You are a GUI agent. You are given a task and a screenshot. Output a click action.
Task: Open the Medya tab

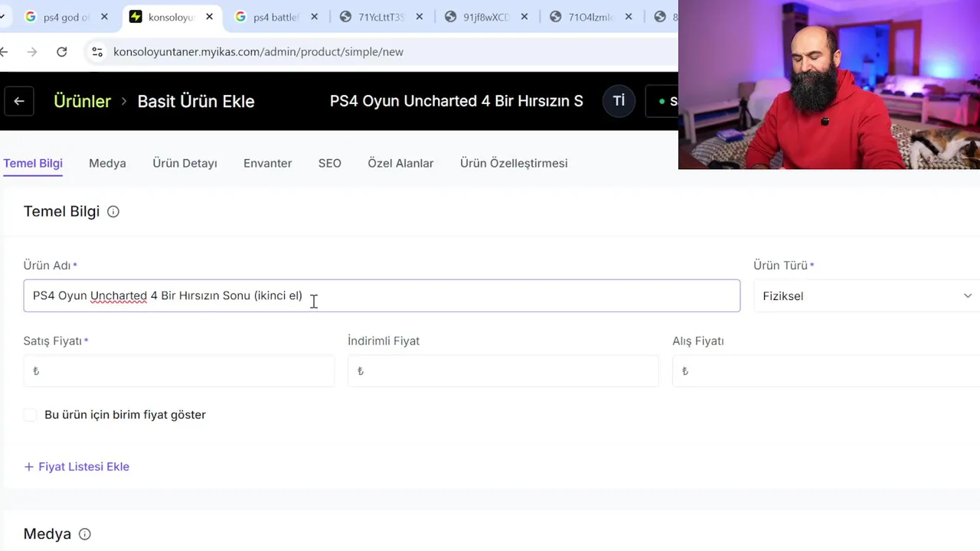point(107,163)
